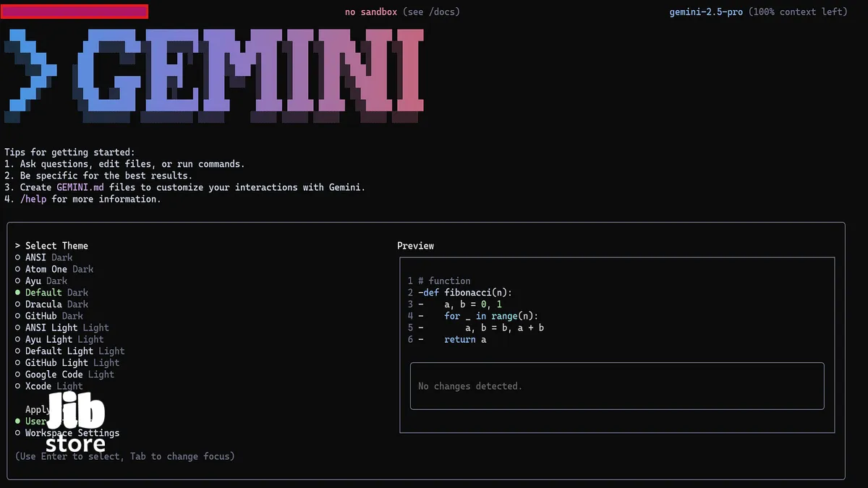Apply theme to Workspace Settings
Viewport: 868px width, 488px height.
click(72, 433)
